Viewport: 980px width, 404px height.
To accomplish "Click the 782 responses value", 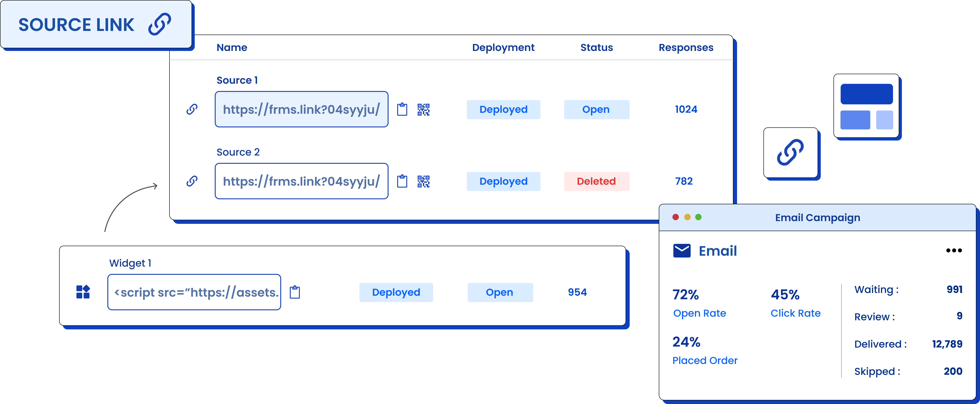I will (x=684, y=181).
